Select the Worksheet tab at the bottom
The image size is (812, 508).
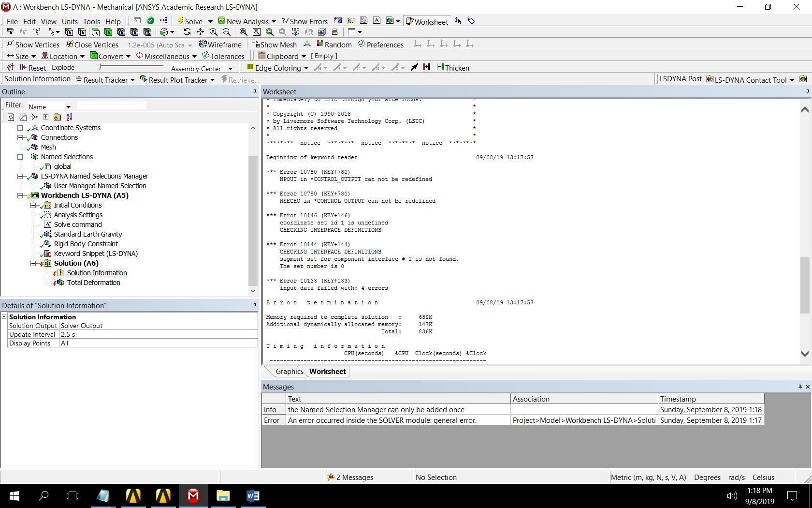(x=328, y=371)
